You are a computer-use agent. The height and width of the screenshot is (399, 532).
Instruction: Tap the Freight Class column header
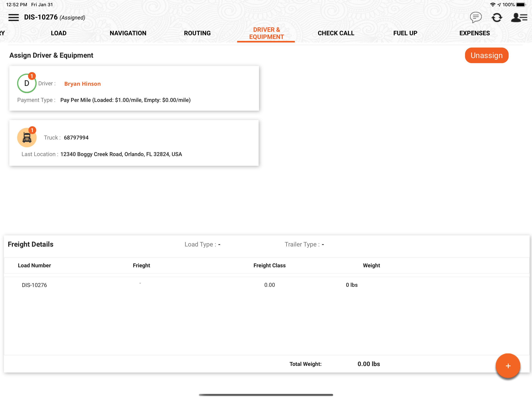pyautogui.click(x=269, y=265)
